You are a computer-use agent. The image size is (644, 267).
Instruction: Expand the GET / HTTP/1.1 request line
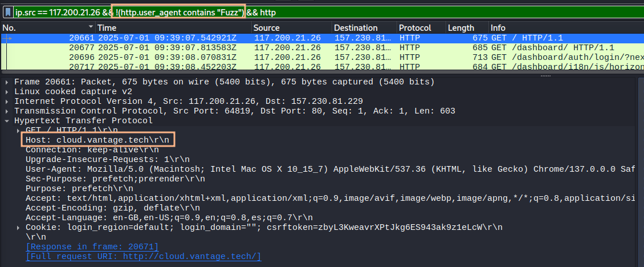point(18,131)
